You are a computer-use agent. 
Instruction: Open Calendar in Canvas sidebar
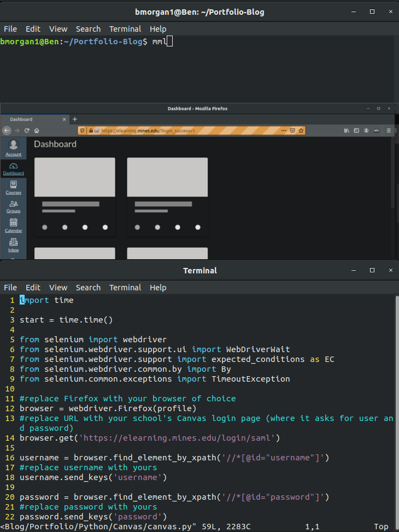tap(13, 226)
